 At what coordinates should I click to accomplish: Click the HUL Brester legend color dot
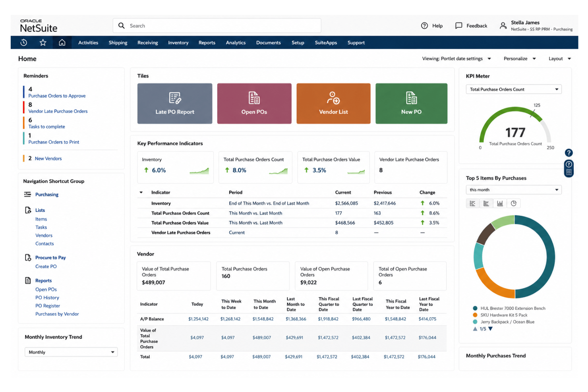click(475, 308)
